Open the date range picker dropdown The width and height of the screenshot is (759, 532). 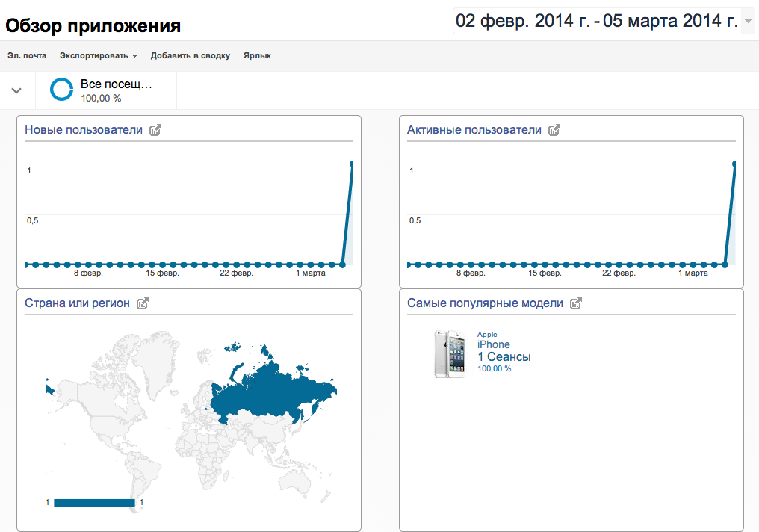[604, 21]
